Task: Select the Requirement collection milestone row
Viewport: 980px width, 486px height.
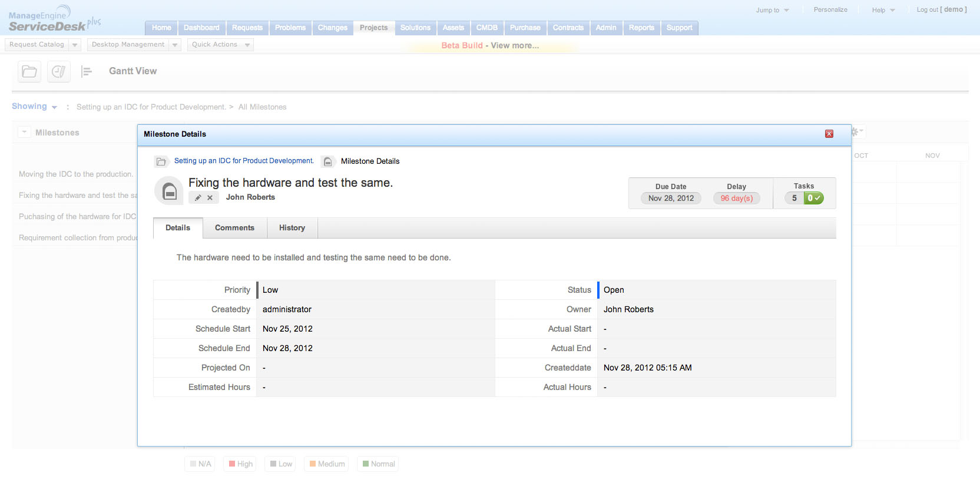Action: [x=78, y=238]
